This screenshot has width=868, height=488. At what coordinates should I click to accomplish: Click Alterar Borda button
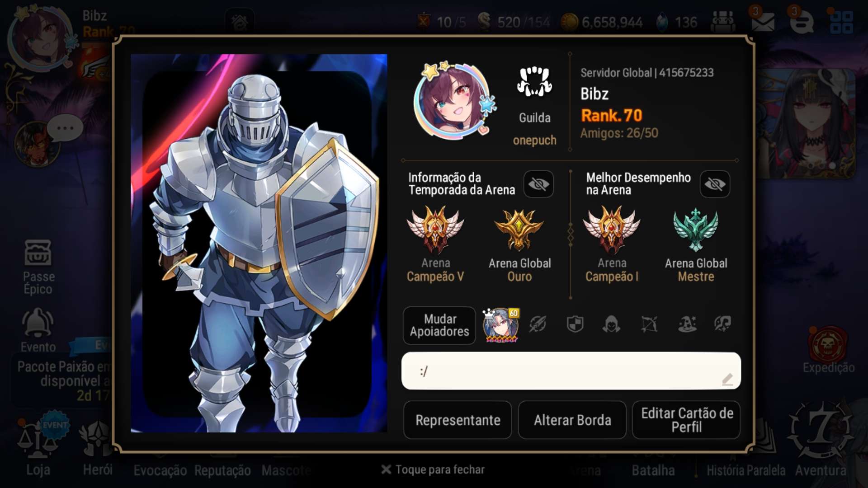tap(572, 420)
